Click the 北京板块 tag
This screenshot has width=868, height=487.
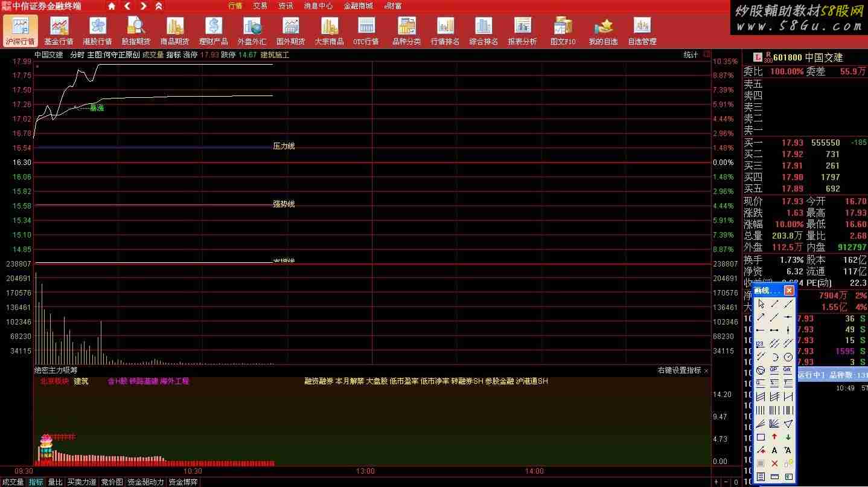pos(54,381)
